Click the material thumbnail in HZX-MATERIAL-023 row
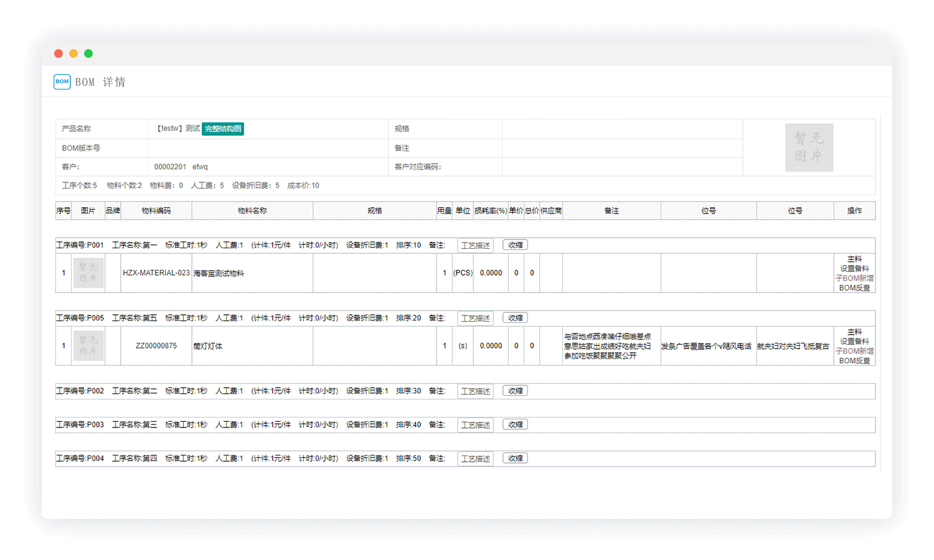This screenshot has height=560, width=934. [88, 273]
